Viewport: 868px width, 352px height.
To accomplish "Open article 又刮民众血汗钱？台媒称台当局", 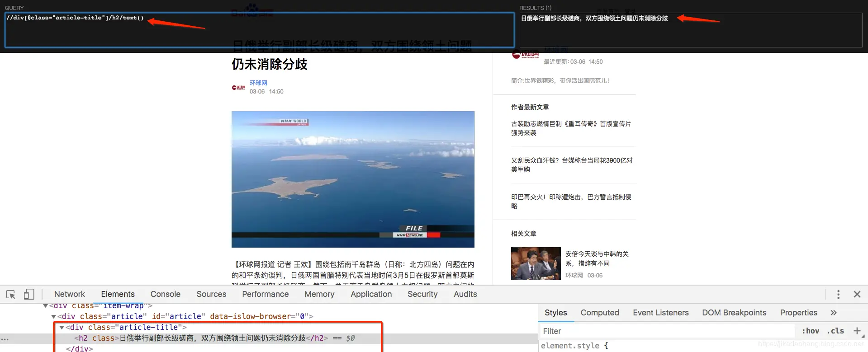I will pyautogui.click(x=572, y=165).
